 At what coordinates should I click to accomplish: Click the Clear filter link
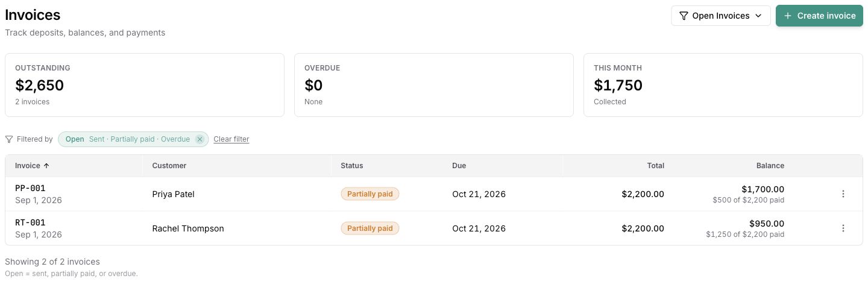(x=231, y=139)
